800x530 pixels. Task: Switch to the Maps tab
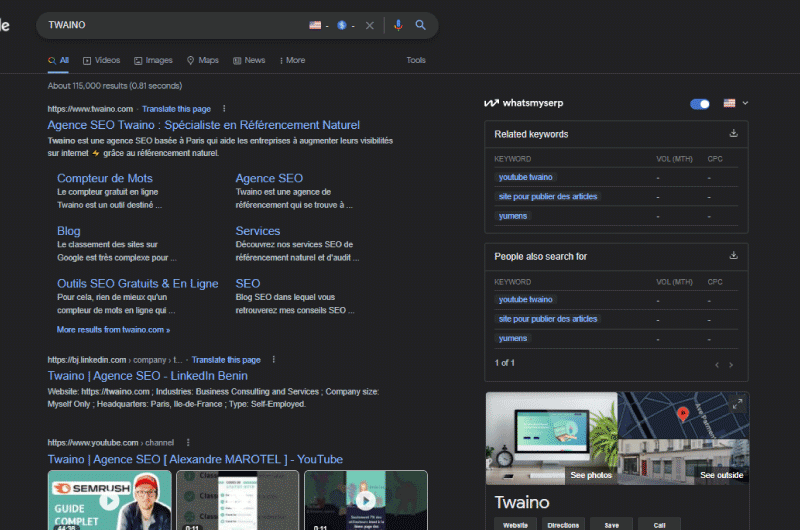pos(203,60)
